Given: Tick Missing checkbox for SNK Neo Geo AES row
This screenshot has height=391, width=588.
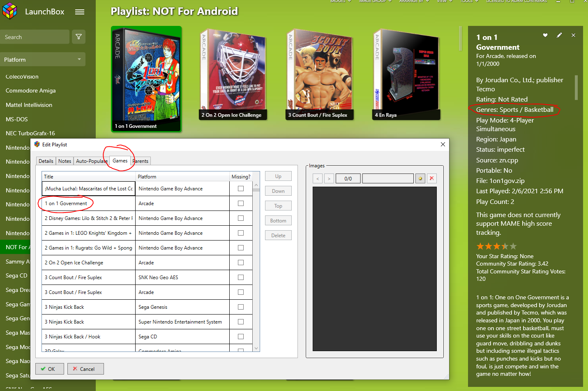Looking at the screenshot, I should click(x=241, y=278).
